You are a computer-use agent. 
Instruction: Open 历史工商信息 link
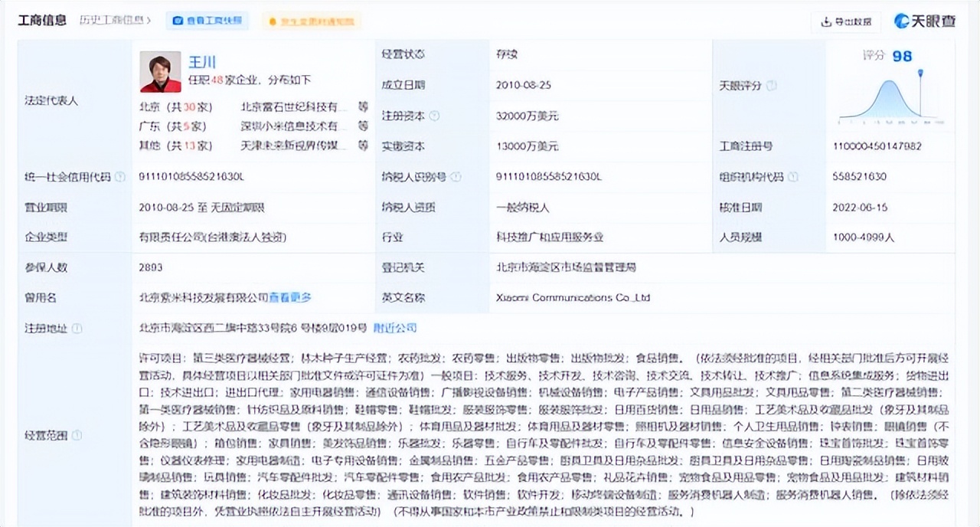[x=115, y=20]
